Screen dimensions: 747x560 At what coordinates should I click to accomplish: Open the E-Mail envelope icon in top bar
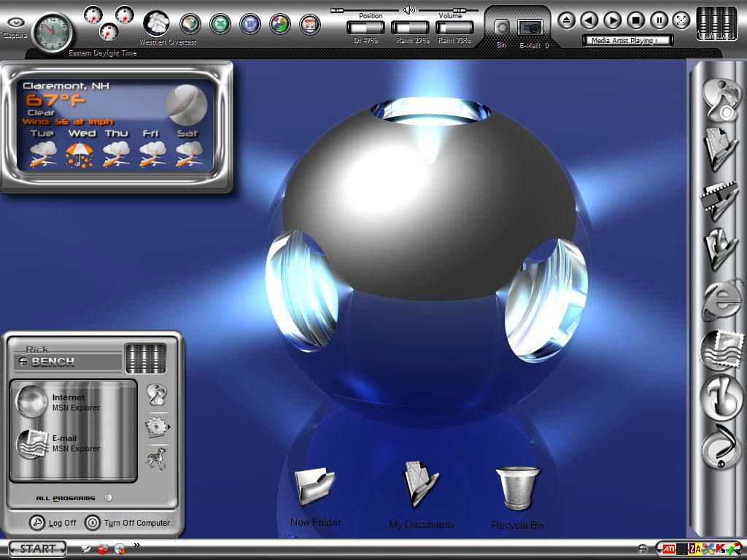point(530,28)
